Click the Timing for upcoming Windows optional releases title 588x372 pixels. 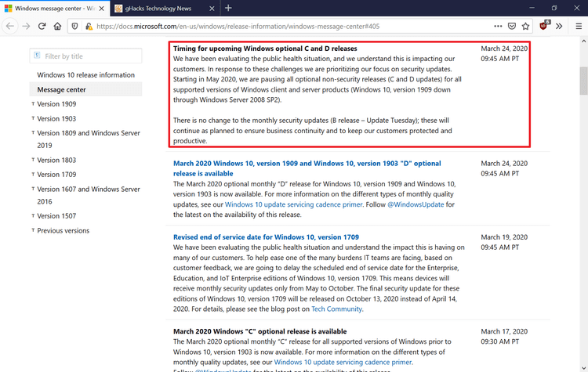(265, 49)
